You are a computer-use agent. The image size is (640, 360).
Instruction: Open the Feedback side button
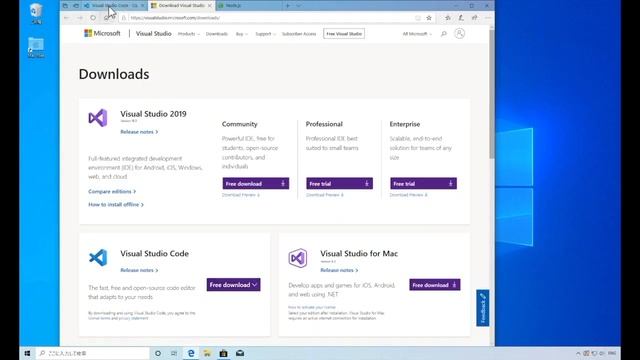click(x=482, y=308)
